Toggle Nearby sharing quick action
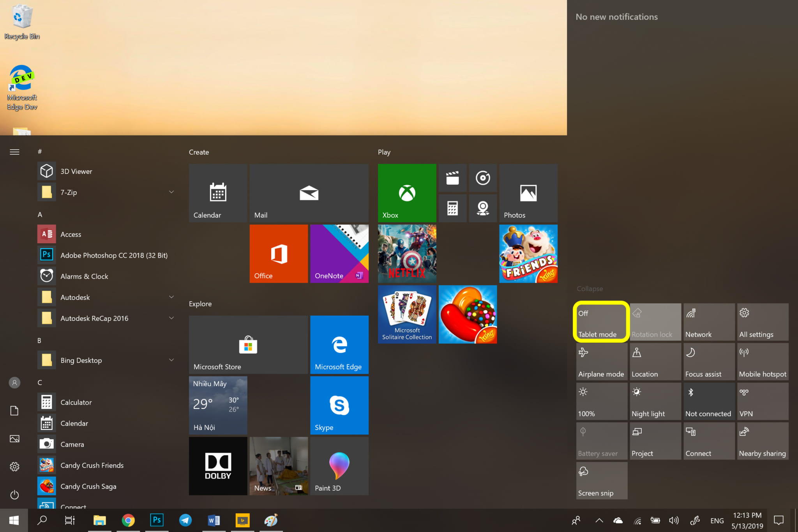The width and height of the screenshot is (798, 532). click(x=763, y=441)
